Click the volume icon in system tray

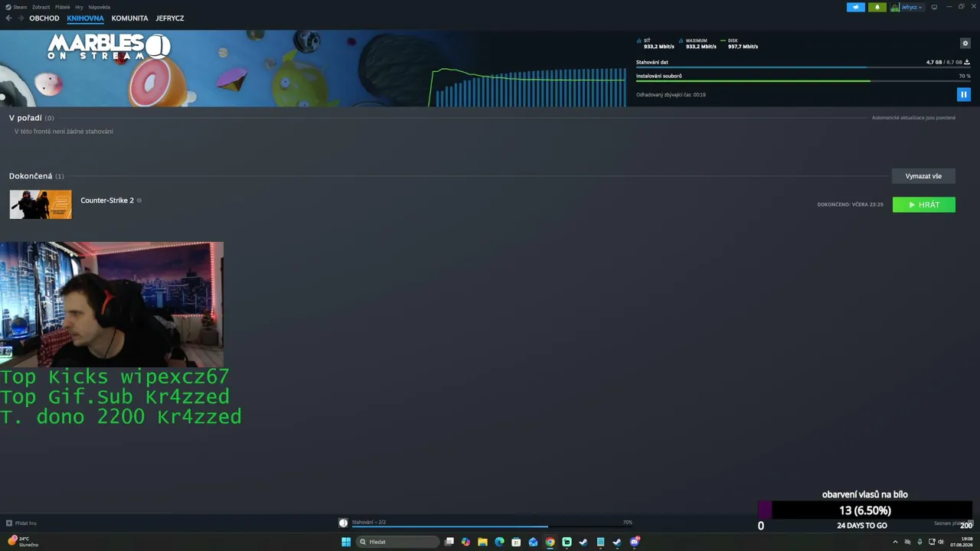point(940,542)
